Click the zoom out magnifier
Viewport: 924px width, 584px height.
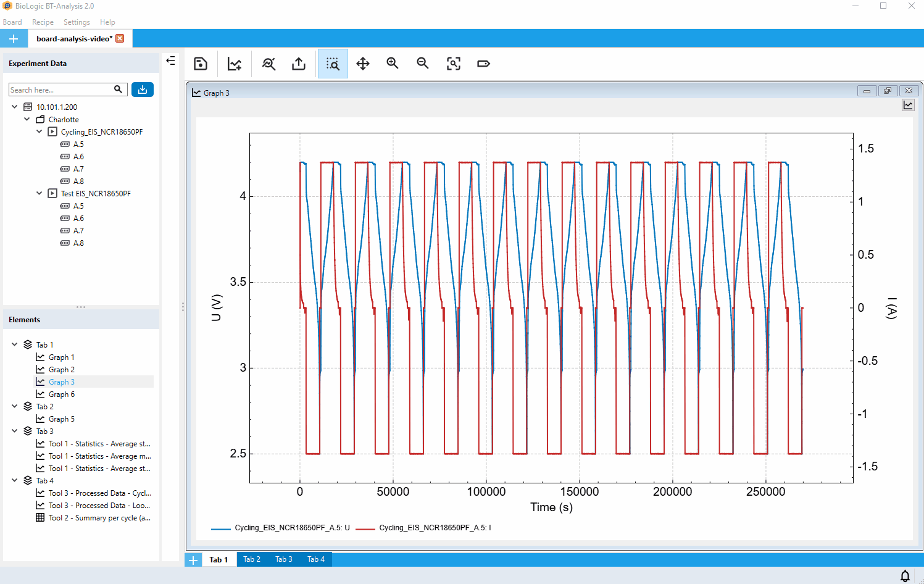tap(423, 64)
